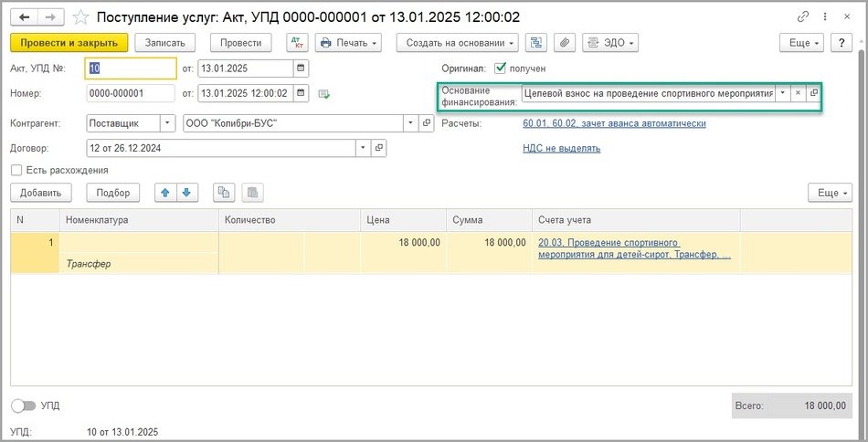
Task: Open the НДС не выделять link
Action: click(561, 148)
